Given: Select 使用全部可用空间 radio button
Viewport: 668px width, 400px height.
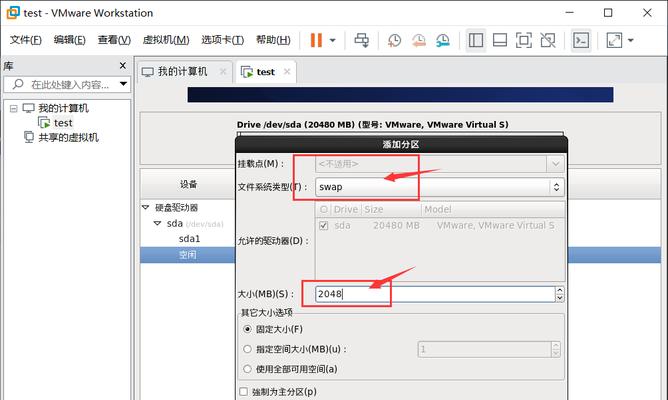Looking at the screenshot, I should point(247,369).
